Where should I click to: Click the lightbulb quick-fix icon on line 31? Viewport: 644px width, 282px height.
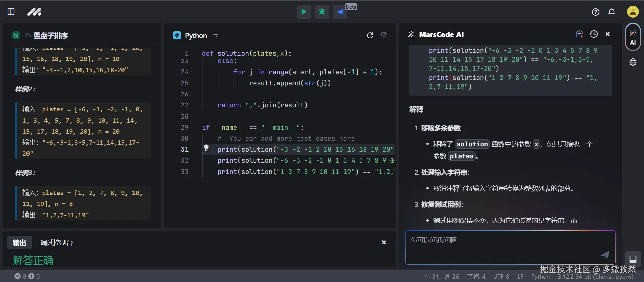pyautogui.click(x=206, y=148)
